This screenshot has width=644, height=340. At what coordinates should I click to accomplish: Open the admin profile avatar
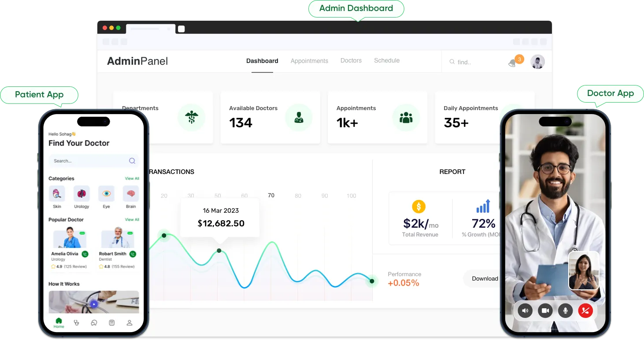point(537,62)
